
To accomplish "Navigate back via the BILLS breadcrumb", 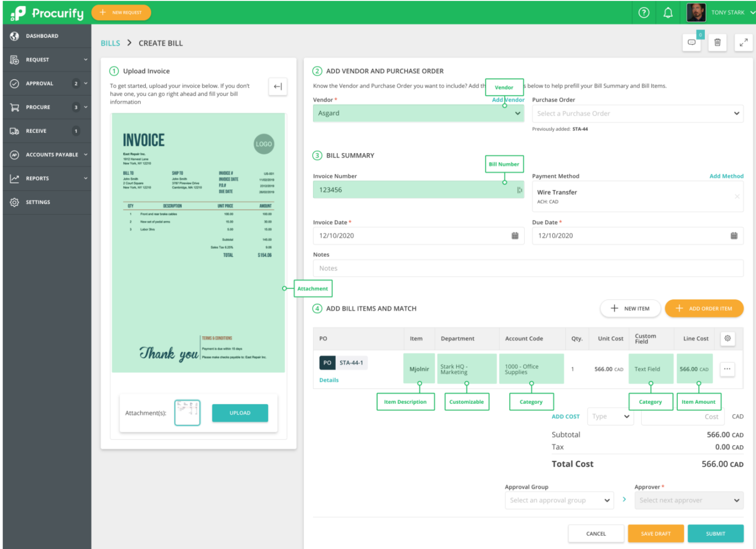I will point(110,43).
